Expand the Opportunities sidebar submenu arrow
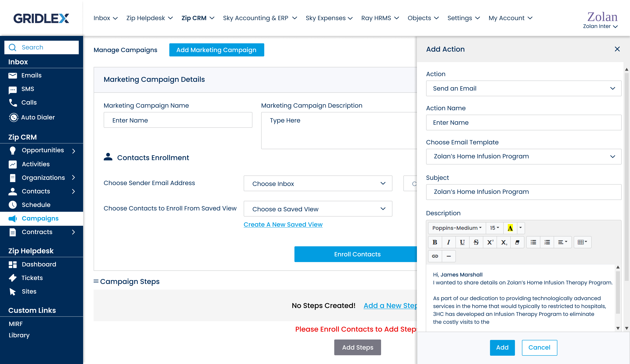The height and width of the screenshot is (364, 630). coord(73,151)
